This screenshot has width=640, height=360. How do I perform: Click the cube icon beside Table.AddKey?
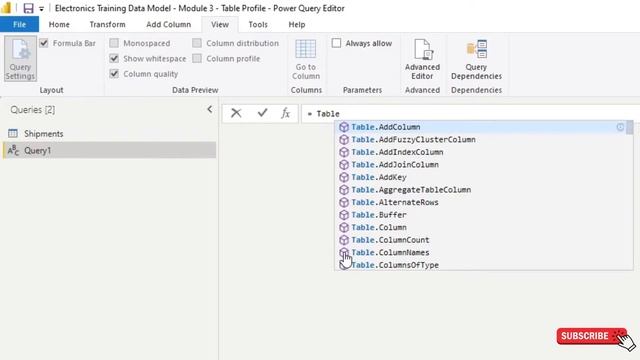click(x=344, y=177)
